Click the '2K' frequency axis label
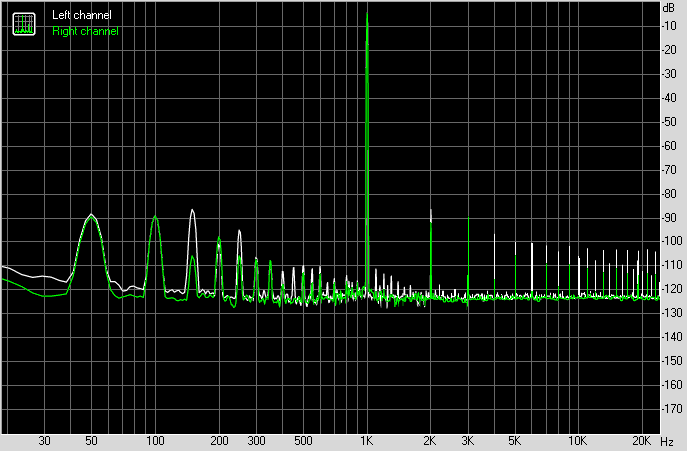Screen dimensions: 687x451 coord(430,441)
